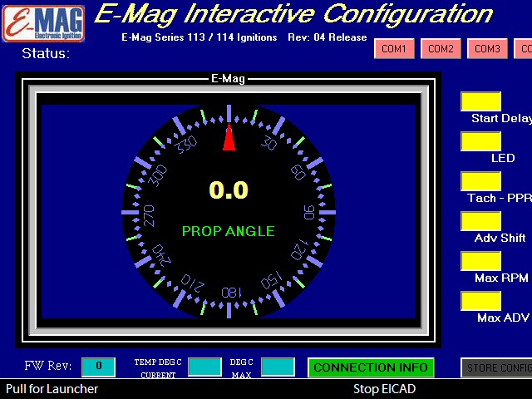Click the E-Mag frame caption

click(x=228, y=79)
